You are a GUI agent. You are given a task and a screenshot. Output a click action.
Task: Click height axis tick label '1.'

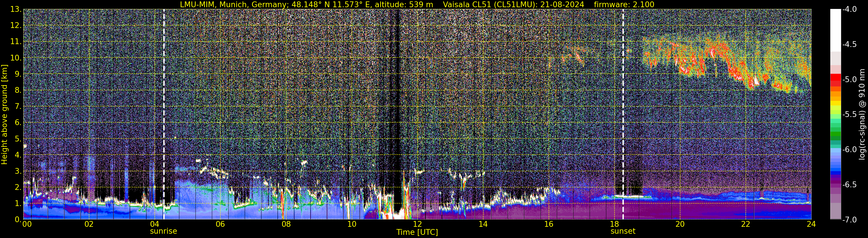pyautogui.click(x=18, y=204)
